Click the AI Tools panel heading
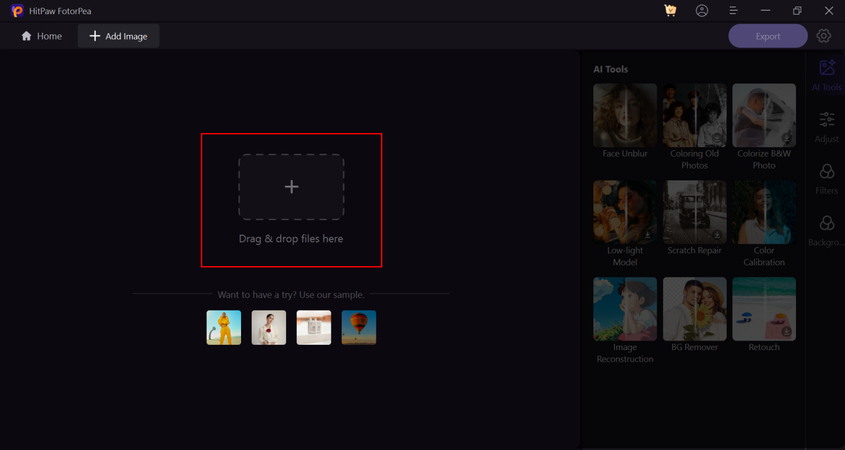Viewport: 845px width, 450px height. click(611, 69)
